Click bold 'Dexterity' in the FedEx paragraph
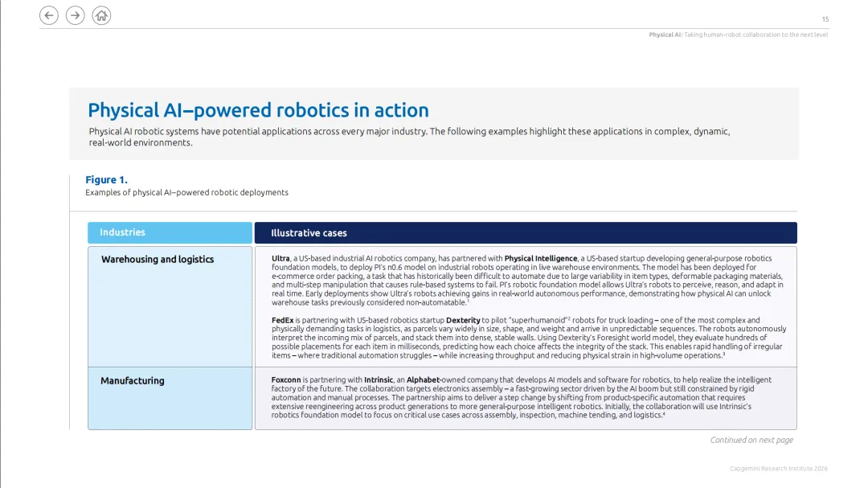The width and height of the screenshot is (868, 488). [x=463, y=320]
